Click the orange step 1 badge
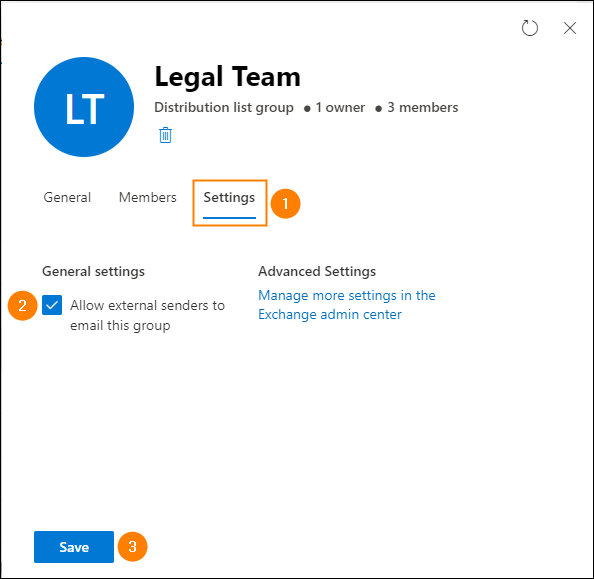The height and width of the screenshot is (579, 594). [285, 203]
